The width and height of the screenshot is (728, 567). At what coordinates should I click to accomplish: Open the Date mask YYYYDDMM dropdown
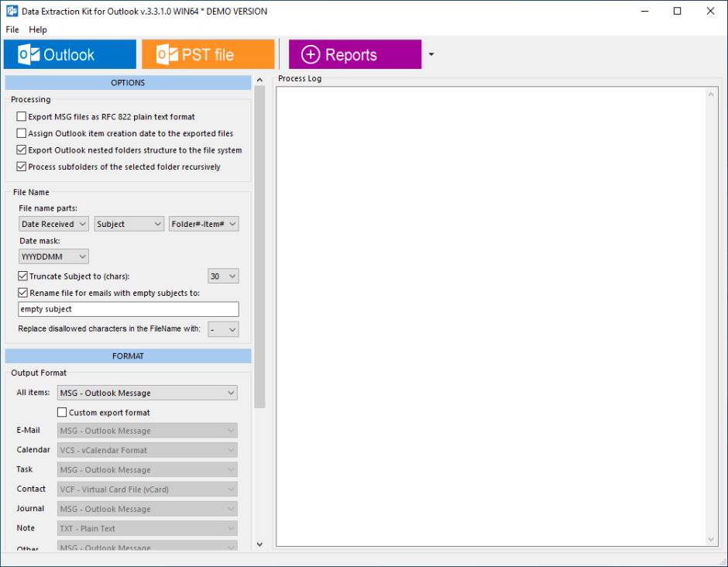tap(54, 256)
